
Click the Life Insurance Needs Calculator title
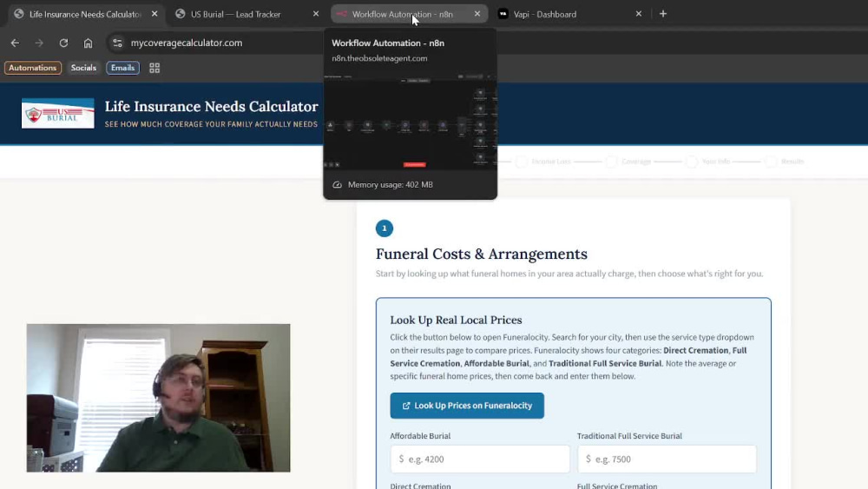212,106
